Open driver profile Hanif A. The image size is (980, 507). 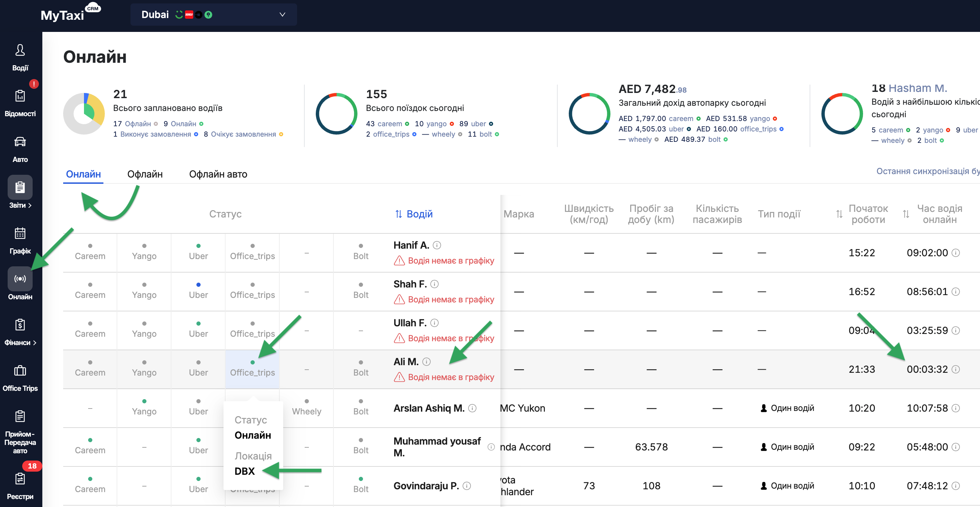point(411,245)
